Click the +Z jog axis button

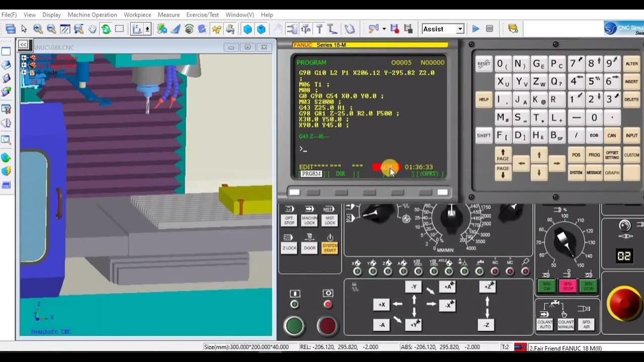coord(487,287)
